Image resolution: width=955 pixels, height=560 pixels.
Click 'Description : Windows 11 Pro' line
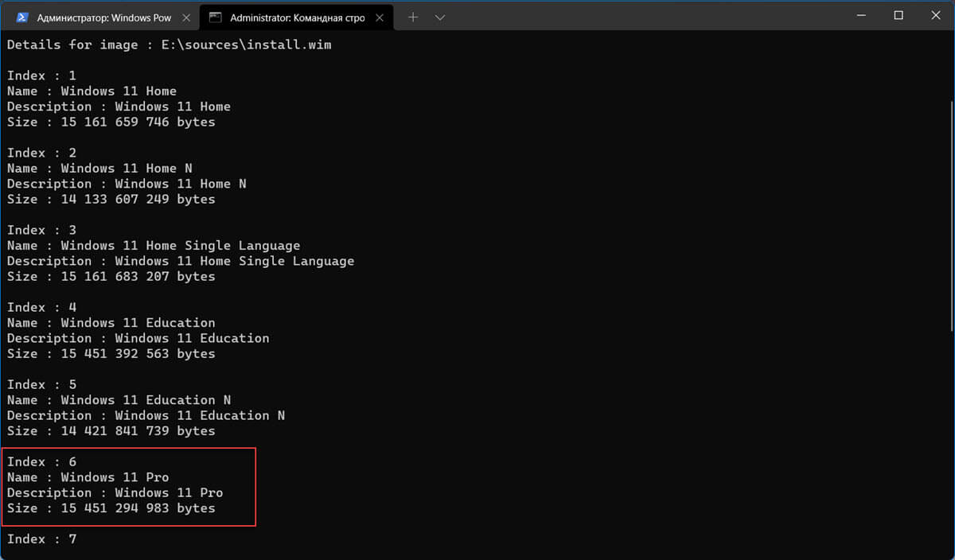[x=115, y=492]
